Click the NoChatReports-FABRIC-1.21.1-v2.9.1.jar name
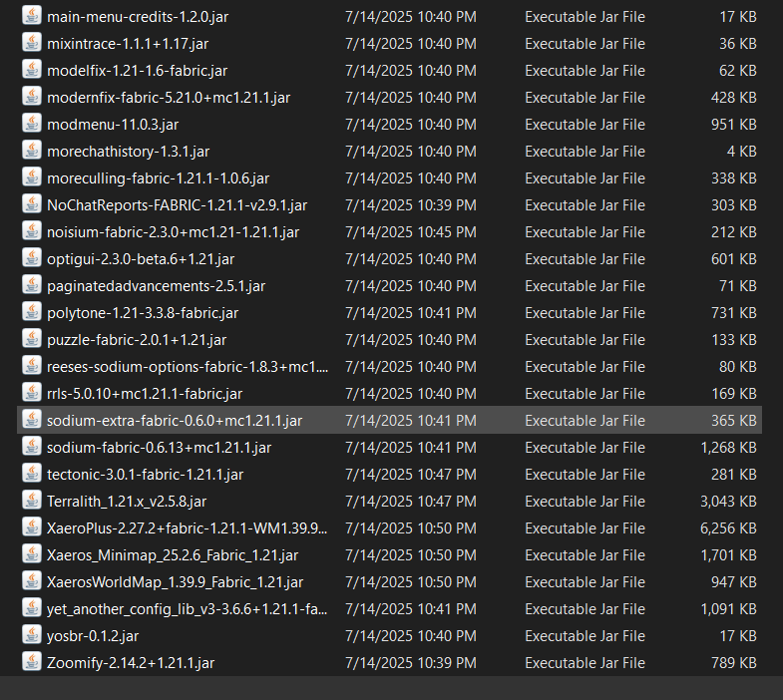Viewport: 783px width, 700px height. coord(177,205)
